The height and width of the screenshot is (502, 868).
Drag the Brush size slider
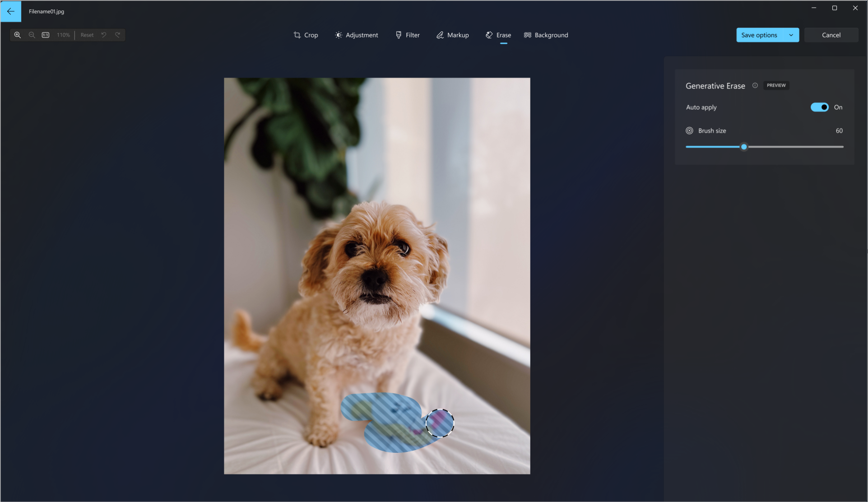pos(744,146)
